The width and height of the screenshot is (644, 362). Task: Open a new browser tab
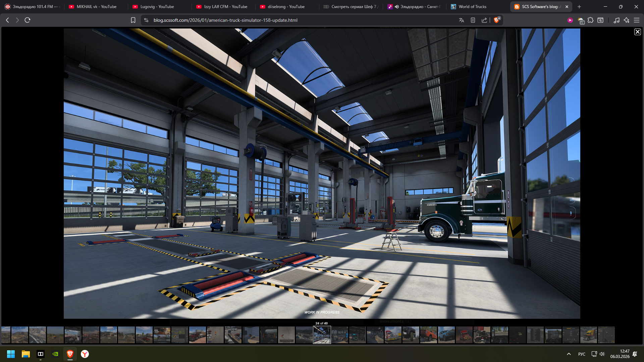point(579,7)
